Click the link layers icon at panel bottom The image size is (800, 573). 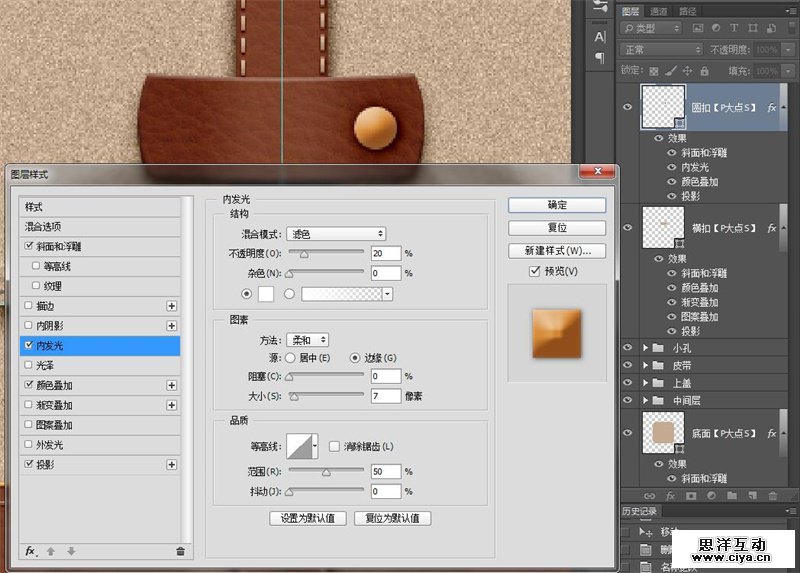tap(649, 495)
